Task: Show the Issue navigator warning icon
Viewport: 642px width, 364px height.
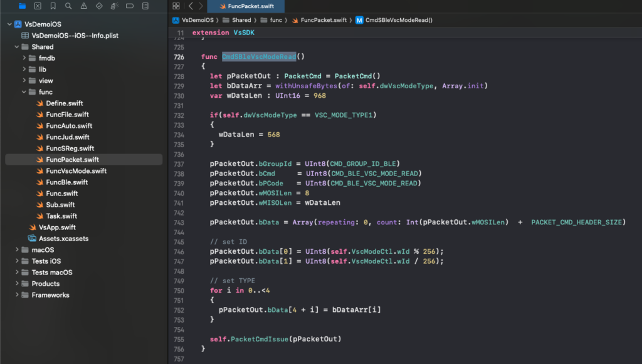Action: [x=83, y=6]
